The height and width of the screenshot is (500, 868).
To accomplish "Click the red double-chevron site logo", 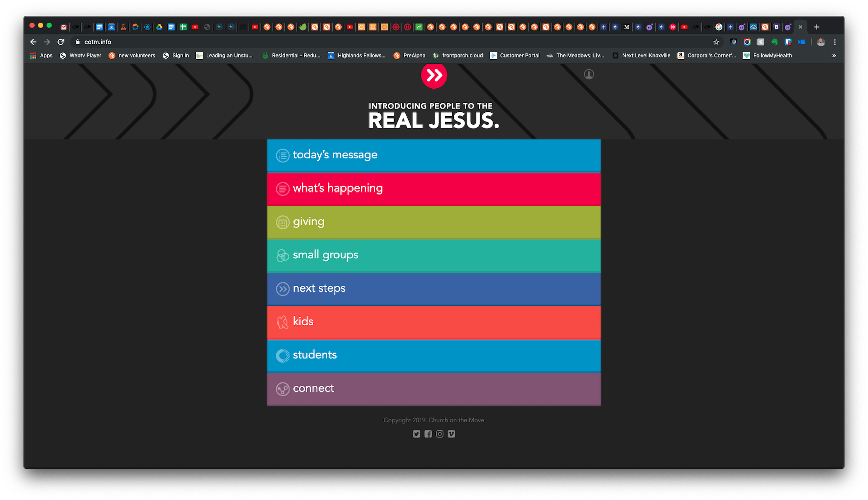I will 434,76.
